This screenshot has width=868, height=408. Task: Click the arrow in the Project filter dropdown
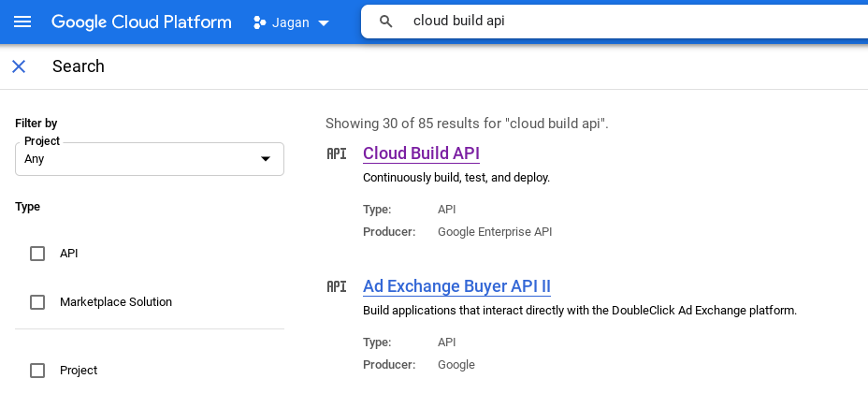click(x=265, y=159)
